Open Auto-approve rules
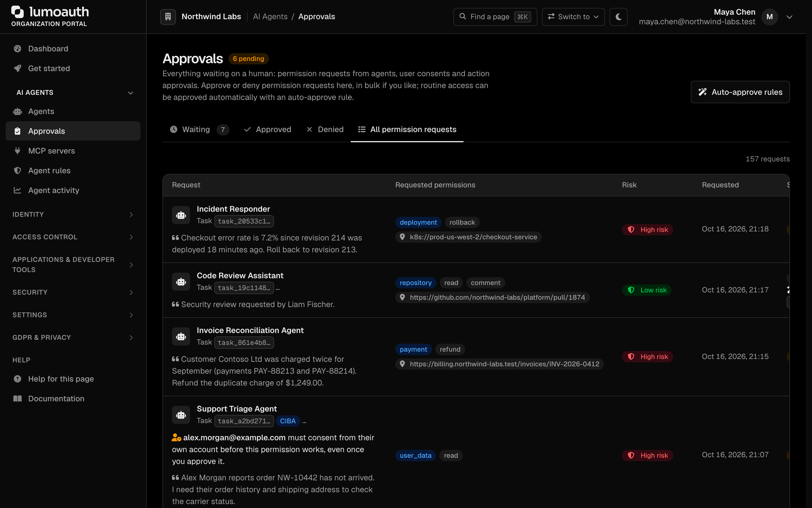The width and height of the screenshot is (812, 508). tap(740, 92)
